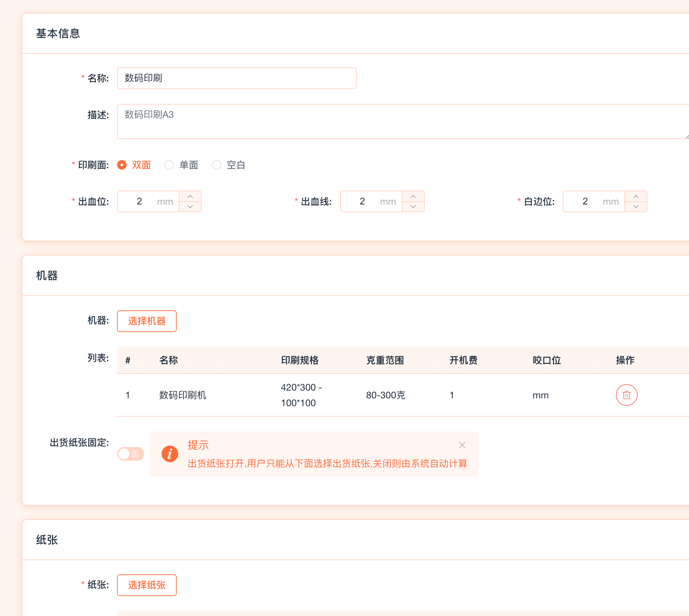Click the 选择机器 button
The image size is (689, 616).
pos(147,321)
